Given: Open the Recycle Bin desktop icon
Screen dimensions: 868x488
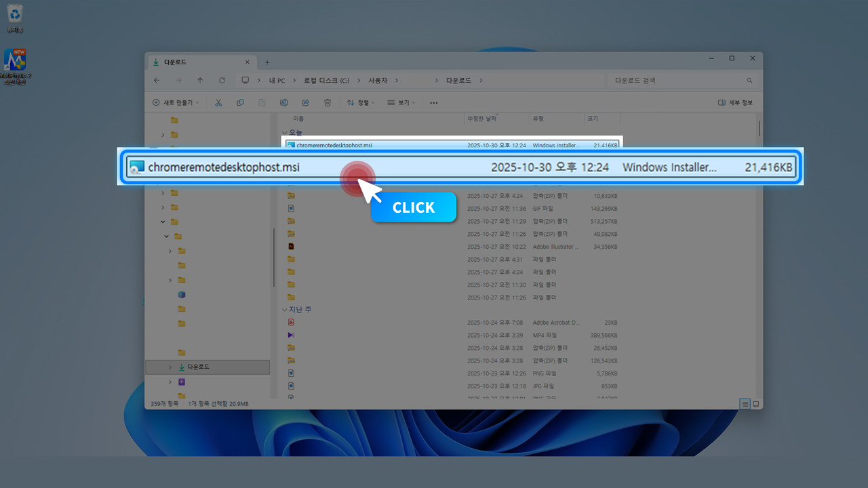Looking at the screenshot, I should pyautogui.click(x=15, y=18).
